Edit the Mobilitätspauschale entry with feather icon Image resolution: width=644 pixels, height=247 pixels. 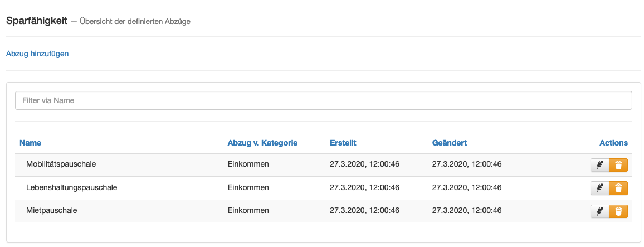[599, 165]
